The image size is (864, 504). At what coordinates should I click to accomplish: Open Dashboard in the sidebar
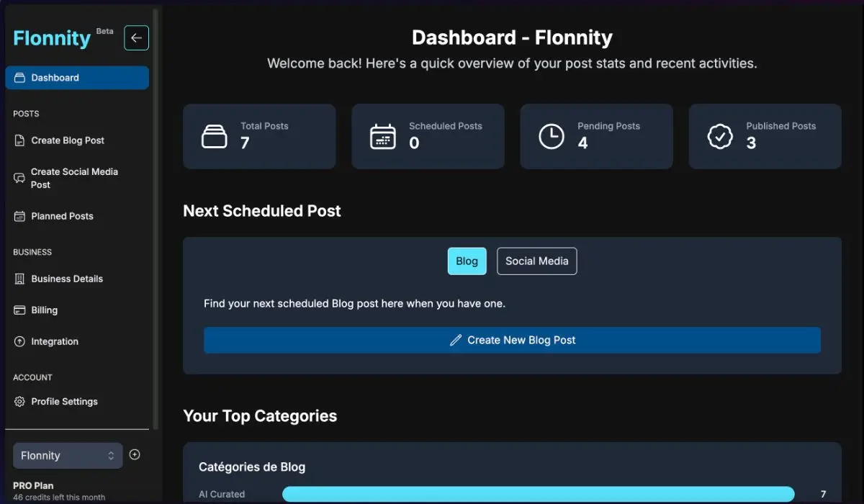click(77, 78)
